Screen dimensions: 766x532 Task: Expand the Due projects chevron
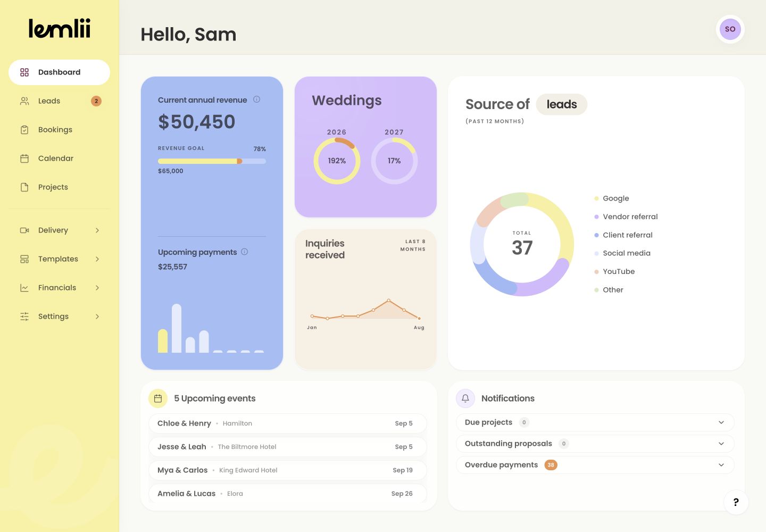[721, 422]
